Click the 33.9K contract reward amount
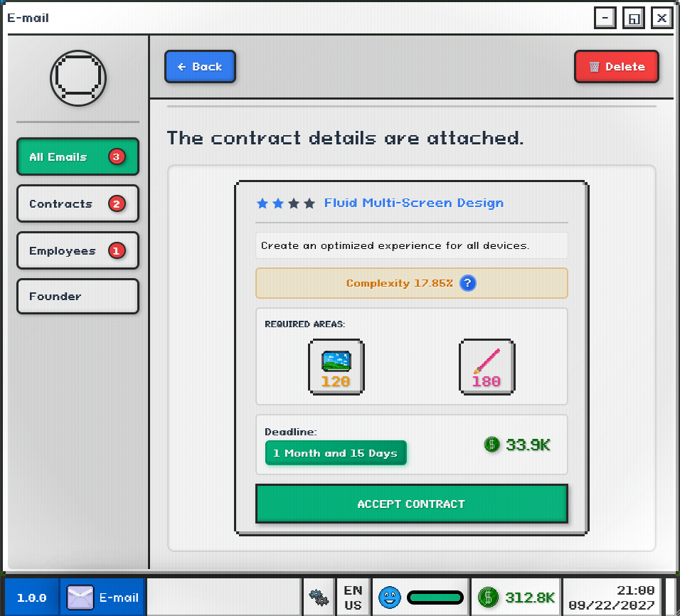The height and width of the screenshot is (616, 680). pos(528,445)
